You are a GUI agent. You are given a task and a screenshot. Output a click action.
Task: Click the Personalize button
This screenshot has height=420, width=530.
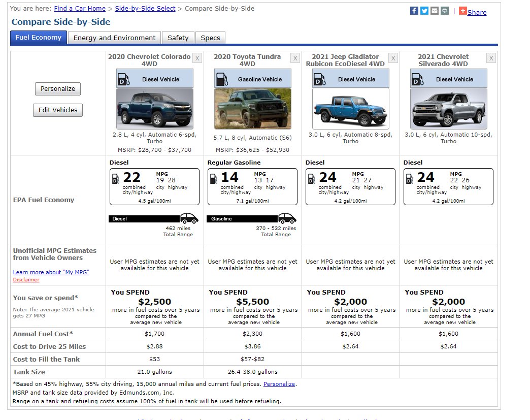click(x=58, y=88)
